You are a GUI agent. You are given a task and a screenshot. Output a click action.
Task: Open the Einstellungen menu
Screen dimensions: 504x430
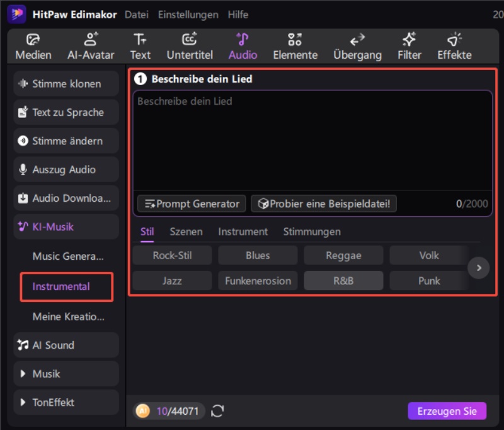click(188, 15)
